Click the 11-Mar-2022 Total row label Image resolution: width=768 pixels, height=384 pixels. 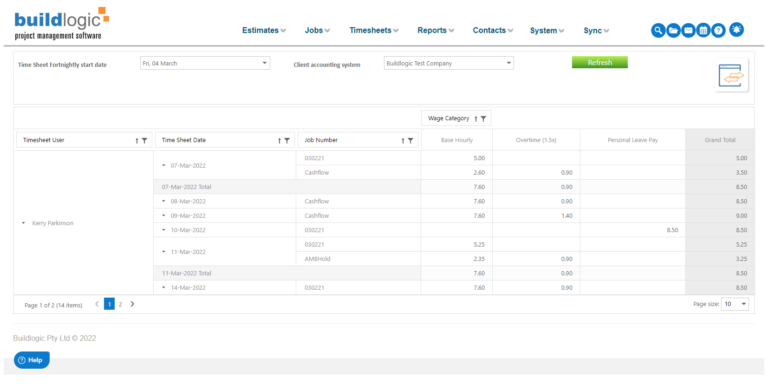tap(186, 273)
